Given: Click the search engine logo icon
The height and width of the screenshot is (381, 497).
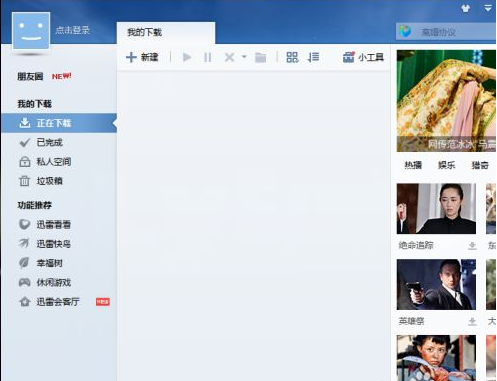Looking at the screenshot, I should pos(405,32).
